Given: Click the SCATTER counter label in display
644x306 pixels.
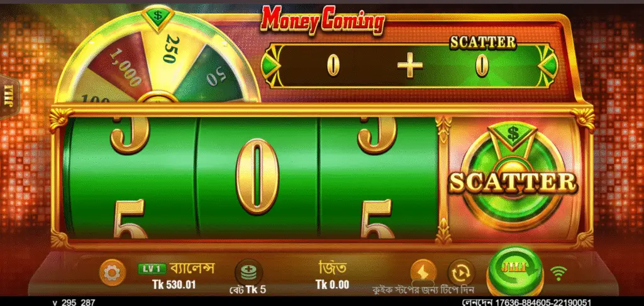Looking at the screenshot, I should [482, 43].
